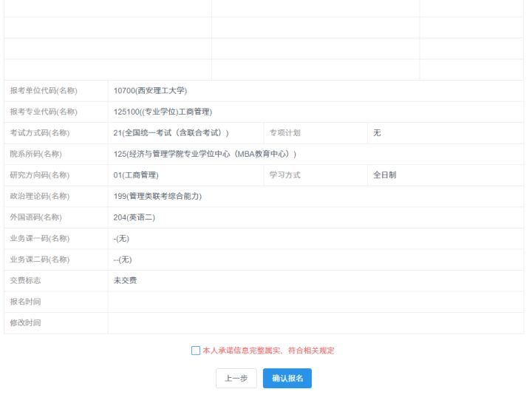Tick the 本人承诺信息完整属实 checkbox
The width and height of the screenshot is (532, 400).
pos(195,350)
